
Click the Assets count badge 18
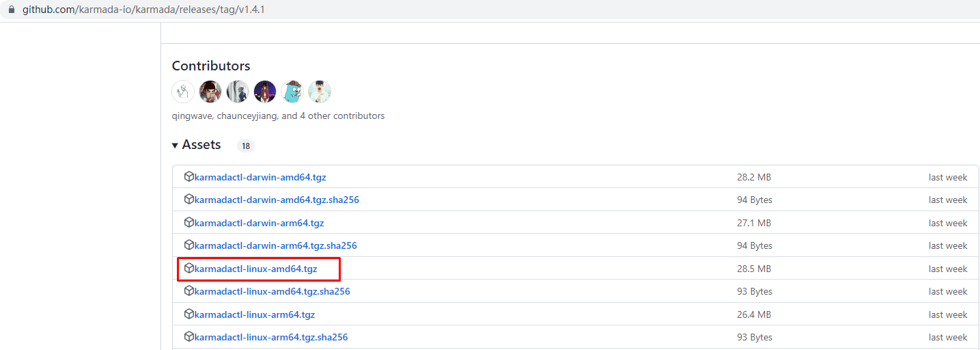[246, 146]
